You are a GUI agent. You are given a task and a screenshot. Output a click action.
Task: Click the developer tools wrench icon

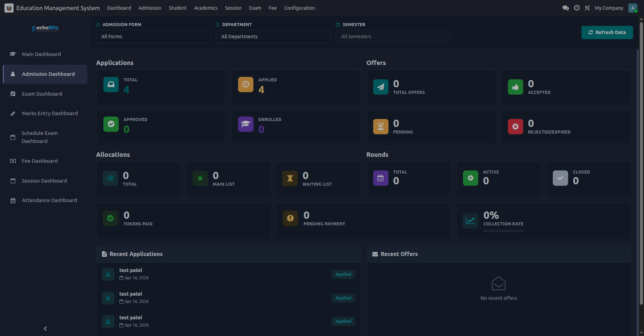587,8
